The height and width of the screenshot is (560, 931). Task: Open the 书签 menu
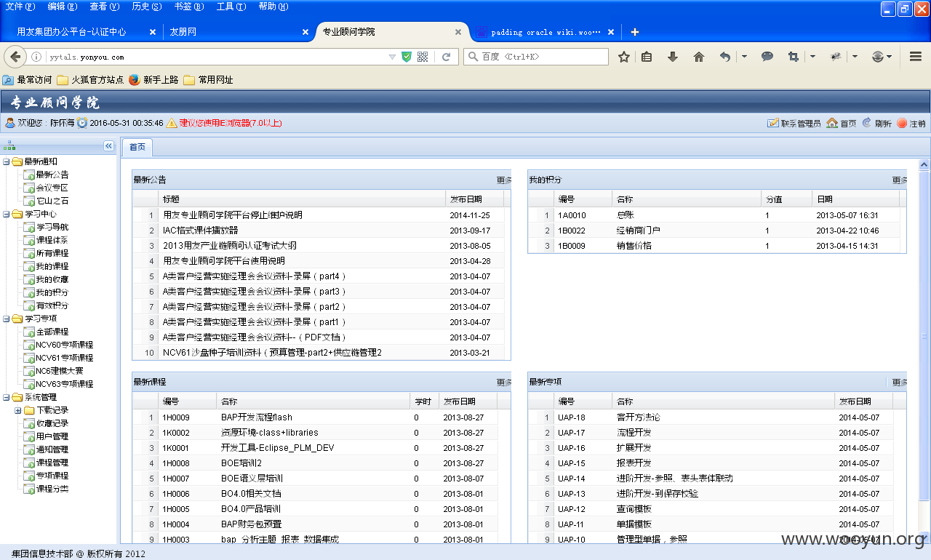189,7
